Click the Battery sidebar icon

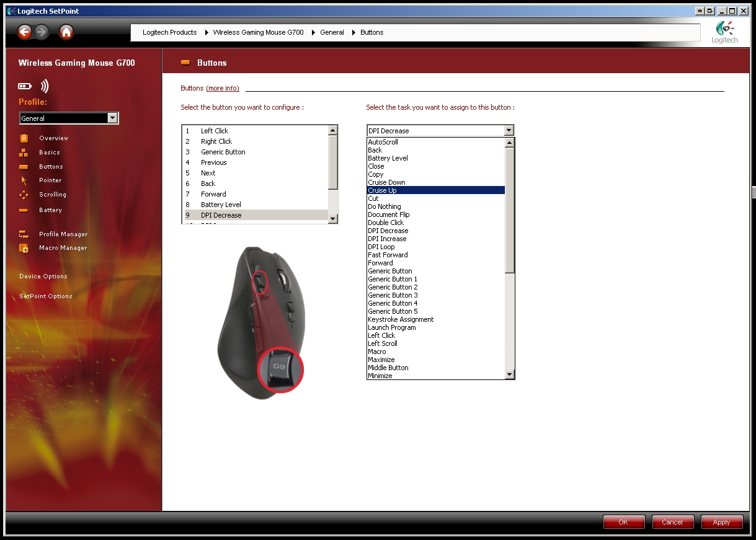24,211
